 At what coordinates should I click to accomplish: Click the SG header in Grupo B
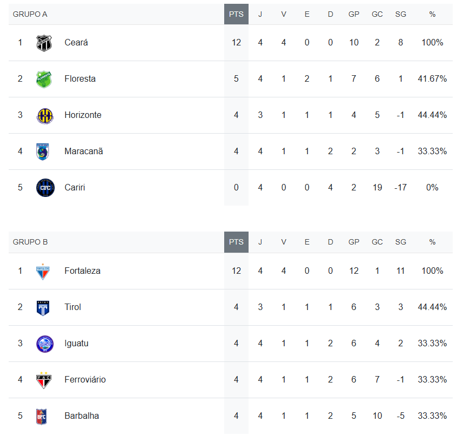400,242
